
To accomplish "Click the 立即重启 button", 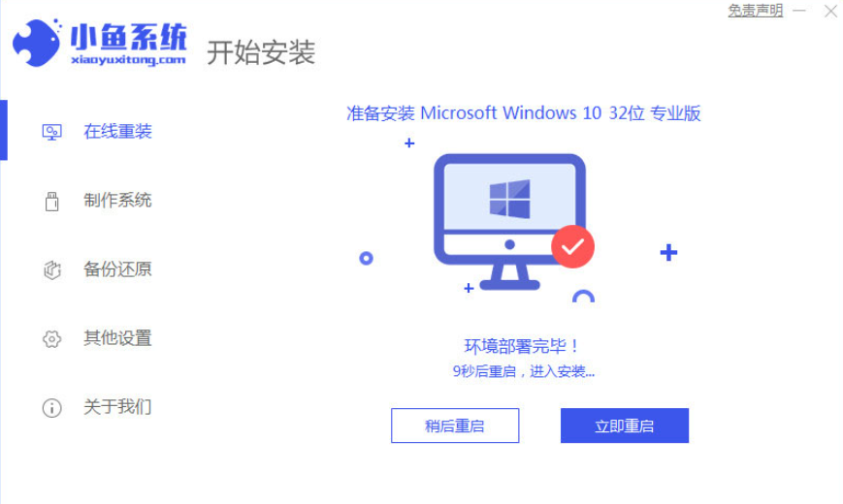I will [x=624, y=425].
